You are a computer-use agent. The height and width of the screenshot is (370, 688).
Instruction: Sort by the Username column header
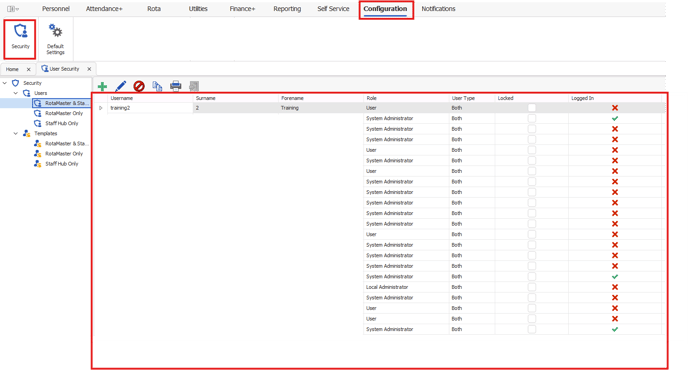[150, 98]
